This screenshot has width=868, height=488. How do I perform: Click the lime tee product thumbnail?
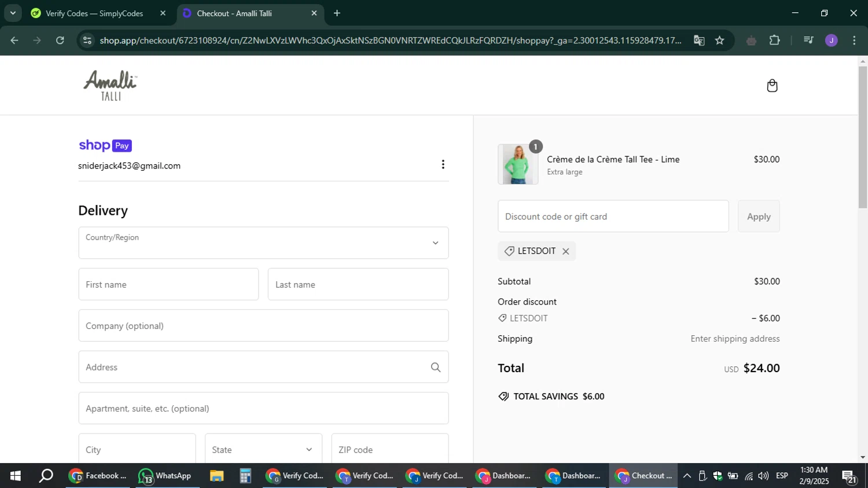(x=518, y=164)
